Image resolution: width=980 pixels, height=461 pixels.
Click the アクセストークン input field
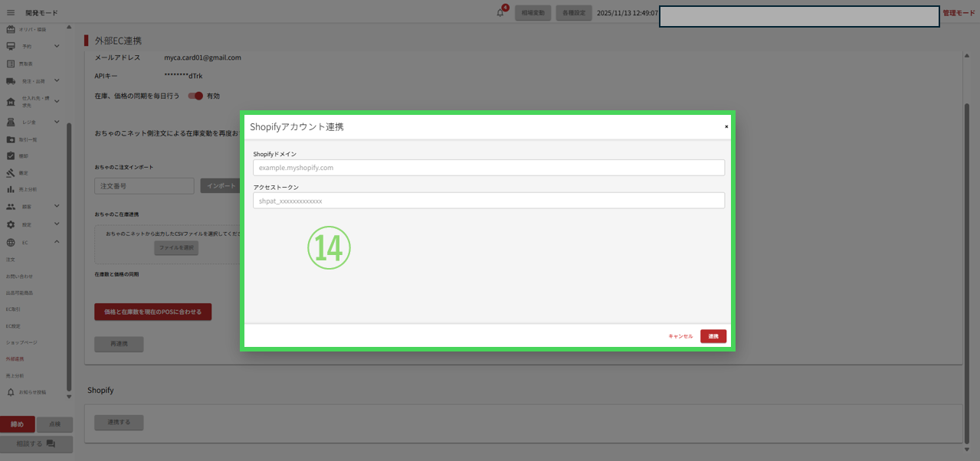coord(488,201)
